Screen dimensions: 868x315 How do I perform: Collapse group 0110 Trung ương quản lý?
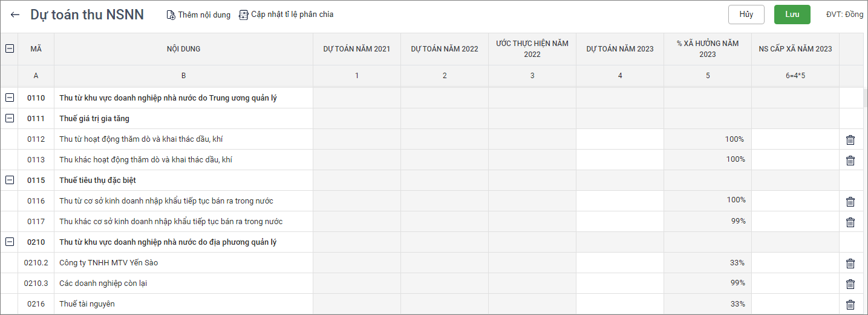tap(10, 98)
